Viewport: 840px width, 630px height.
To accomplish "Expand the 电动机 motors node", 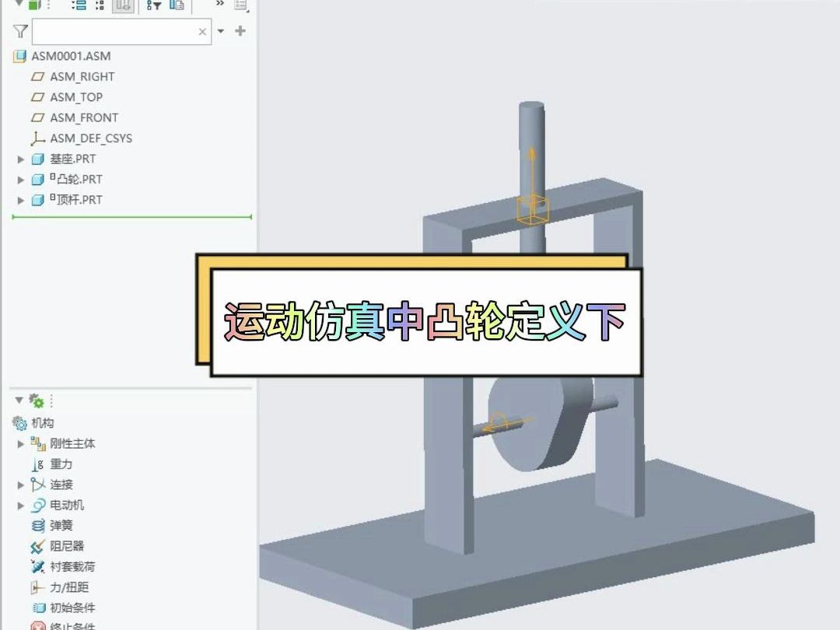I will tap(21, 506).
